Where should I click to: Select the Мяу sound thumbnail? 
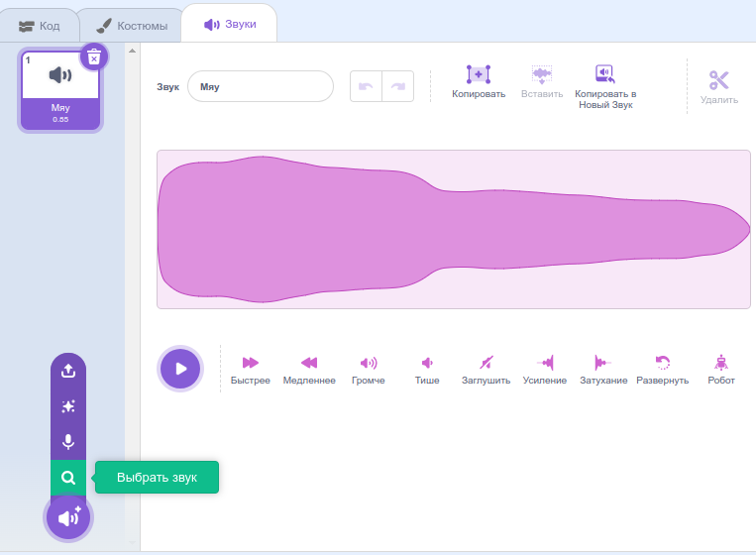click(x=60, y=90)
